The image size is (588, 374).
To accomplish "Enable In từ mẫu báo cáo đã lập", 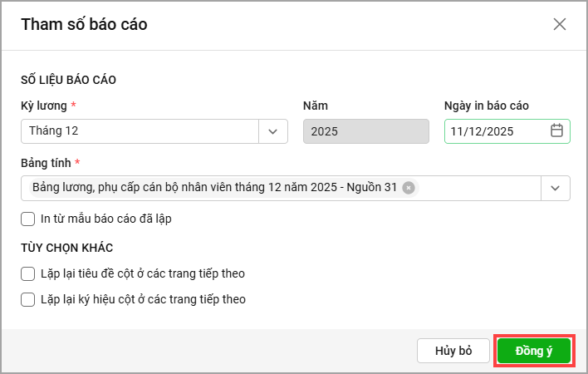I will tap(28, 219).
